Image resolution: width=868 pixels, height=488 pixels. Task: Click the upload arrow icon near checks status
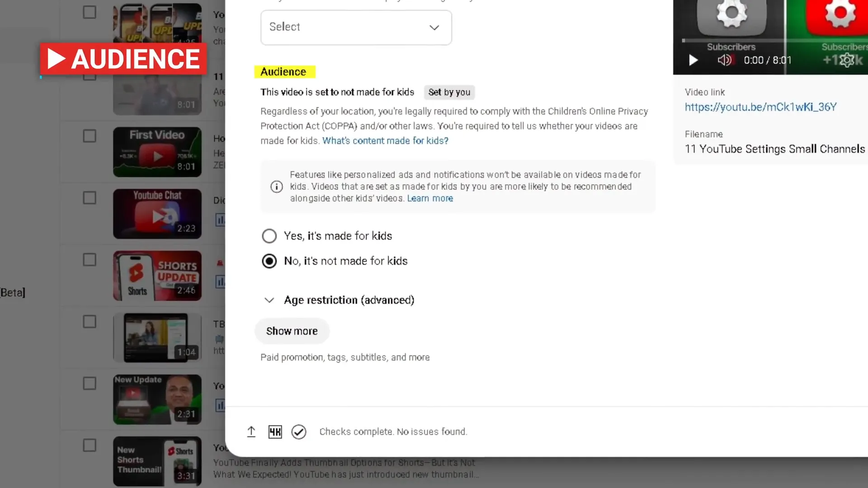click(251, 432)
